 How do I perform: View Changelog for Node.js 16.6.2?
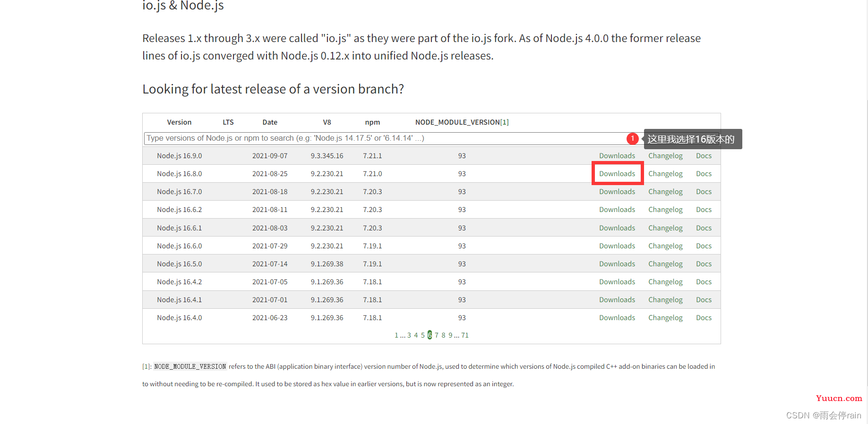click(665, 210)
